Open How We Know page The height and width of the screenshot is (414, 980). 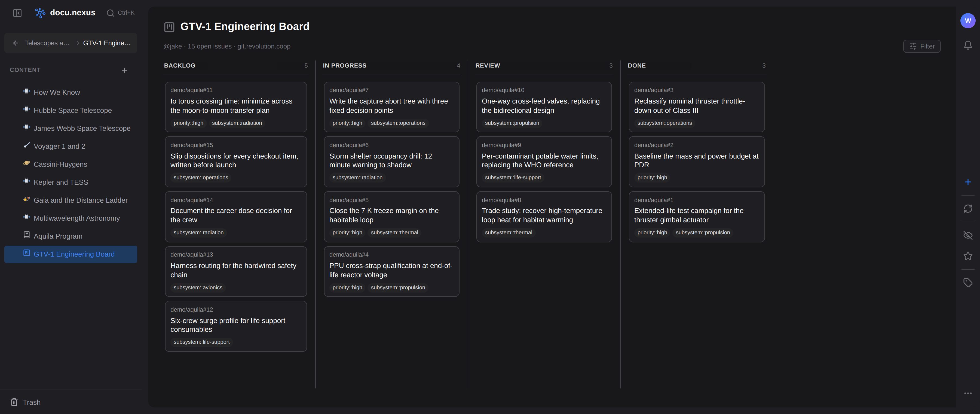[71, 92]
